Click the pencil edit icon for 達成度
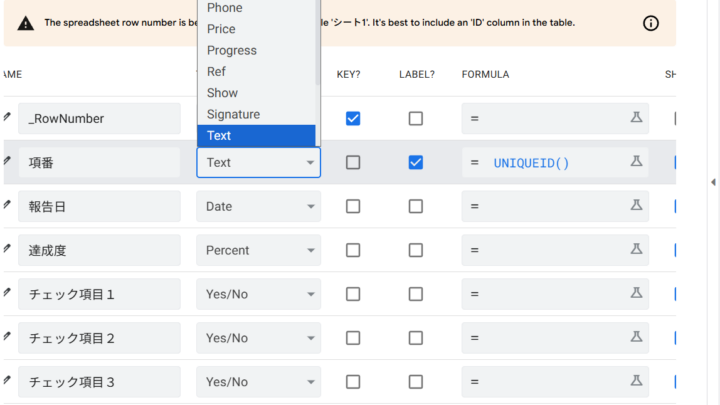This screenshot has width=720, height=405. click(8, 250)
